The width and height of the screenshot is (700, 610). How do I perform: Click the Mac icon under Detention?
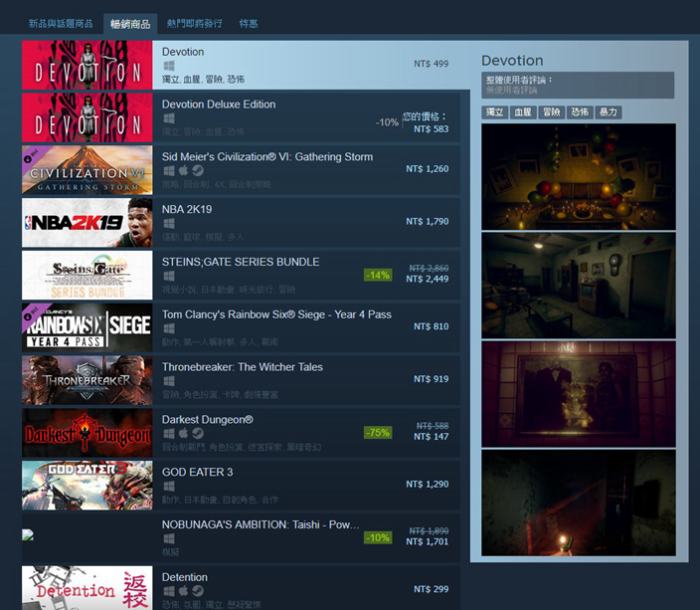pyautogui.click(x=184, y=591)
